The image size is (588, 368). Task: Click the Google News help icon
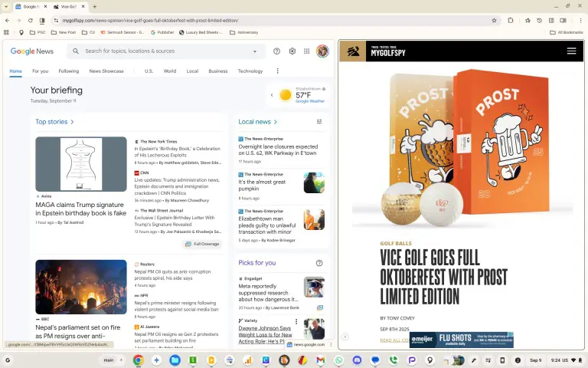tap(276, 51)
